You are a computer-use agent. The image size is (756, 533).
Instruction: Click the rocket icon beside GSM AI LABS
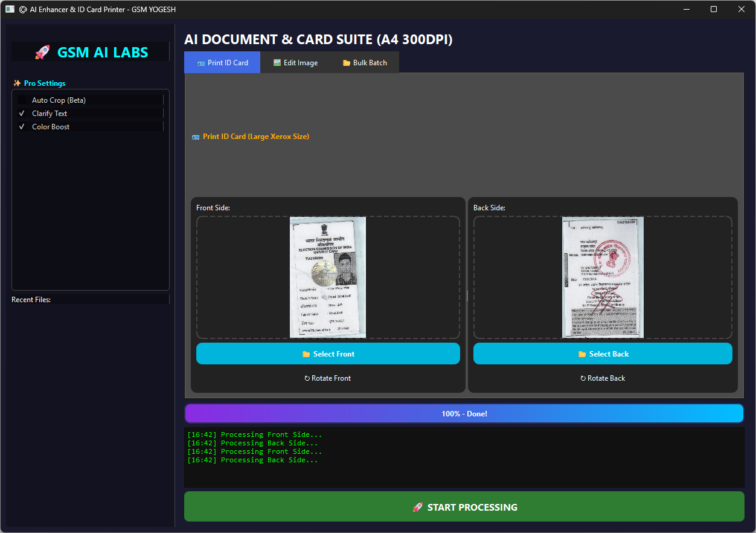click(42, 53)
